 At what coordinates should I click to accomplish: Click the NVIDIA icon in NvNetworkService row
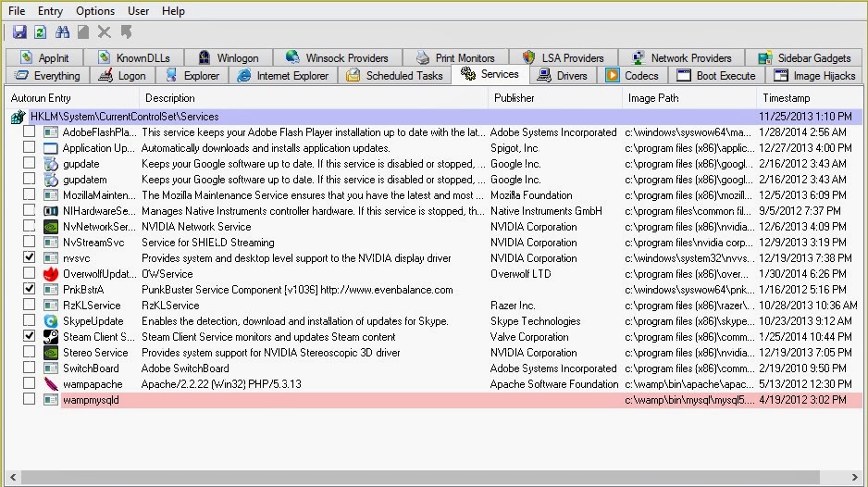(x=51, y=227)
